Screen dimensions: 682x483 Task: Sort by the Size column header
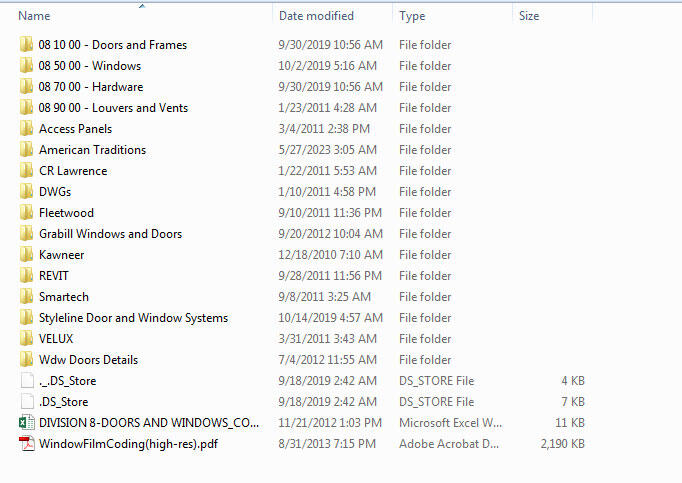click(x=529, y=16)
